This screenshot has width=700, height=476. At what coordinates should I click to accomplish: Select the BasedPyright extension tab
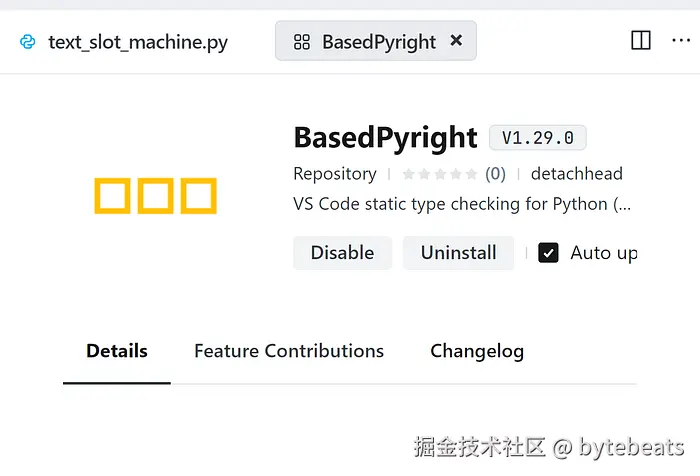[375, 41]
